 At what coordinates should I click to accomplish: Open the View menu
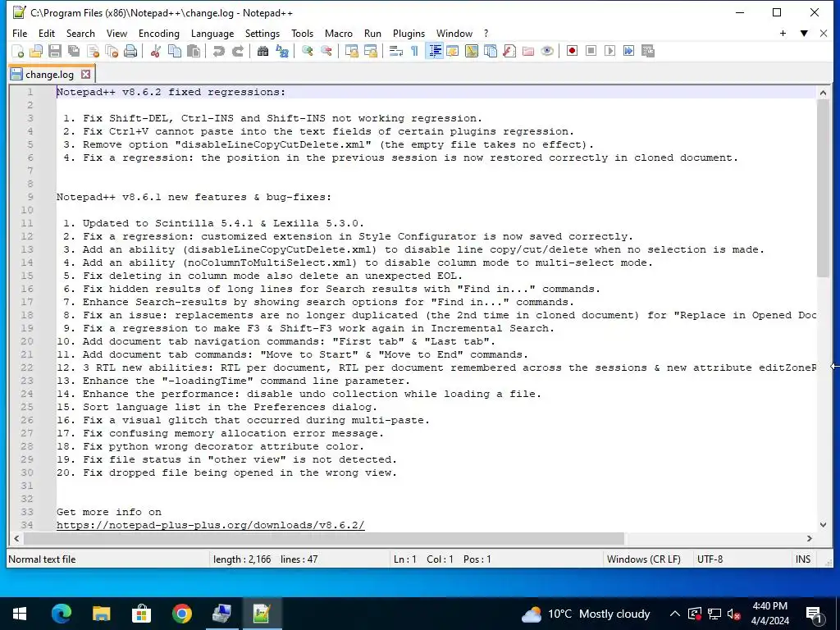(116, 33)
